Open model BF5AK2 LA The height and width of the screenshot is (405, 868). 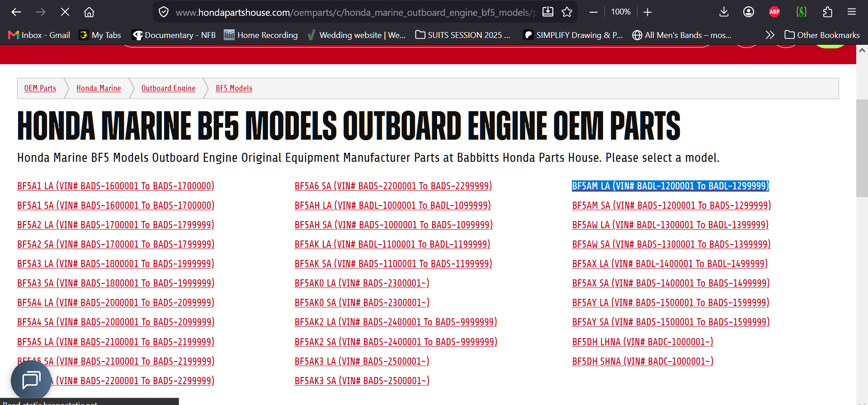tap(396, 322)
